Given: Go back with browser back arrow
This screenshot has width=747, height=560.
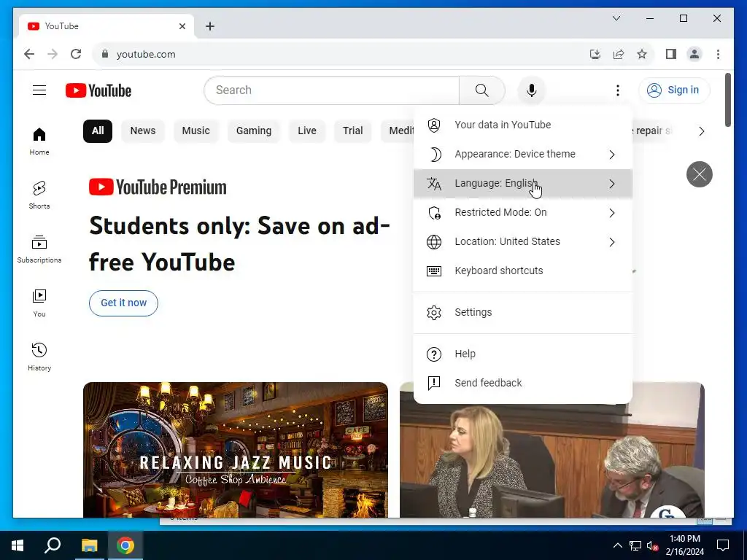Looking at the screenshot, I should pos(29,54).
